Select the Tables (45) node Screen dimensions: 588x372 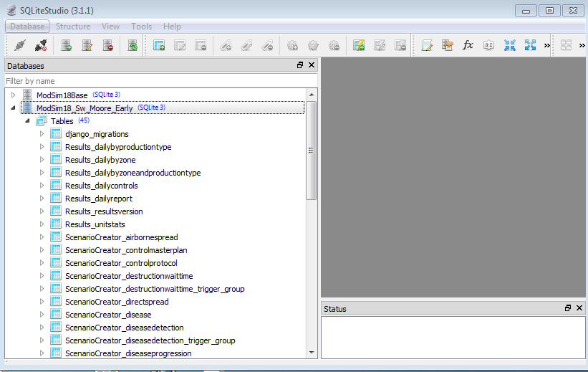62,121
